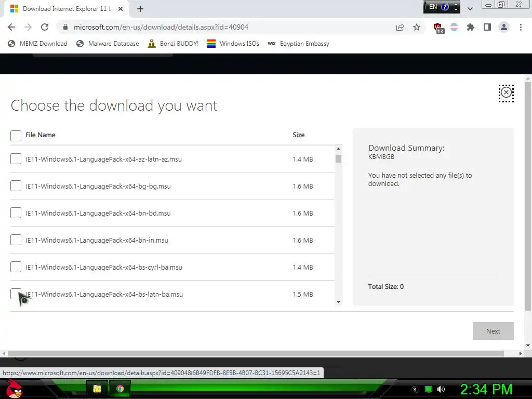532x399 pixels.
Task: Click the page vertical scrollbar thumb
Action: coord(528,196)
